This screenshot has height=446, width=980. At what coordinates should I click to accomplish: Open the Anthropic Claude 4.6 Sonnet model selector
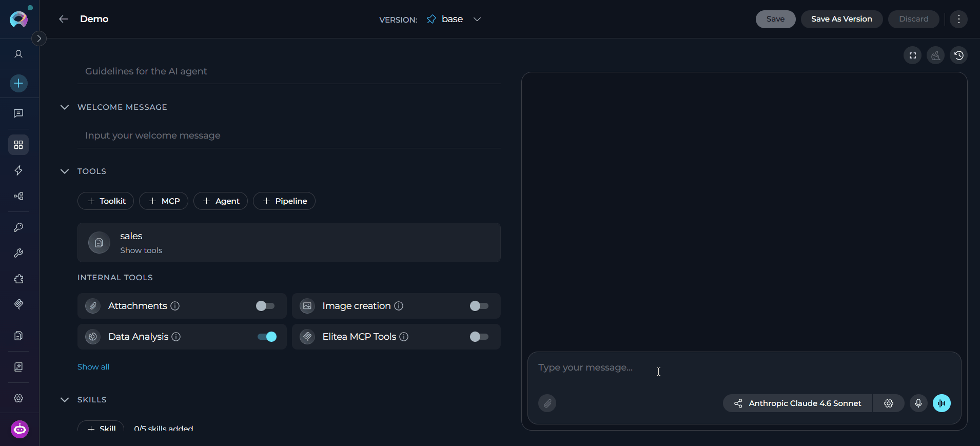798,403
